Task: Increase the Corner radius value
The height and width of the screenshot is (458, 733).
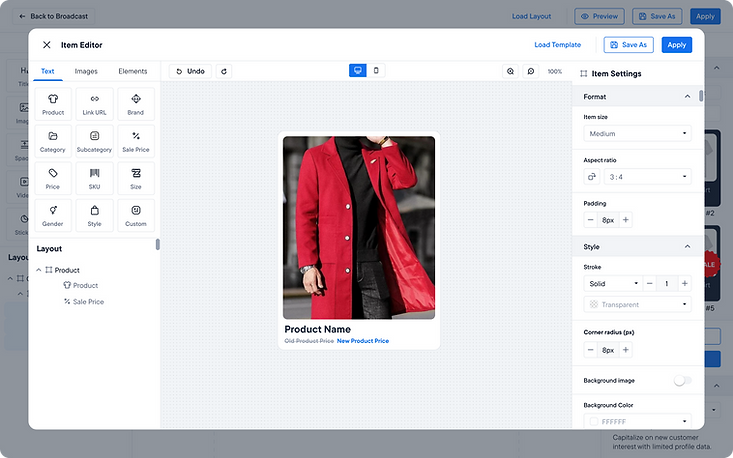Action: pyautogui.click(x=625, y=350)
